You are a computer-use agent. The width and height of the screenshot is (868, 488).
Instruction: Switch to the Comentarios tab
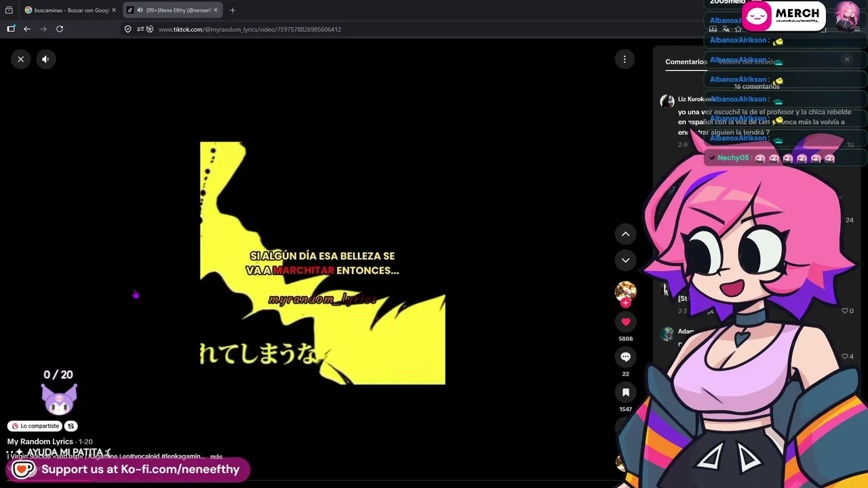coord(686,62)
